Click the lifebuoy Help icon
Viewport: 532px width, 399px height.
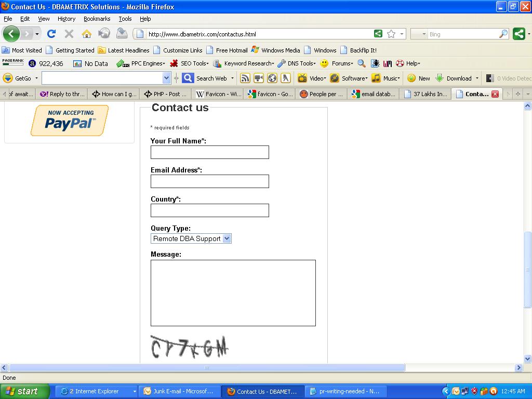[x=400, y=63]
